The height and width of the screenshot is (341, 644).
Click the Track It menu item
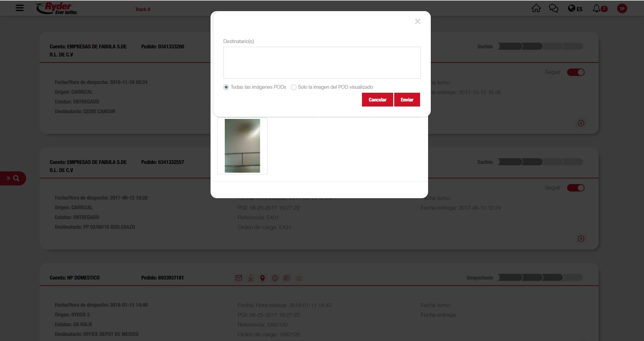143,9
